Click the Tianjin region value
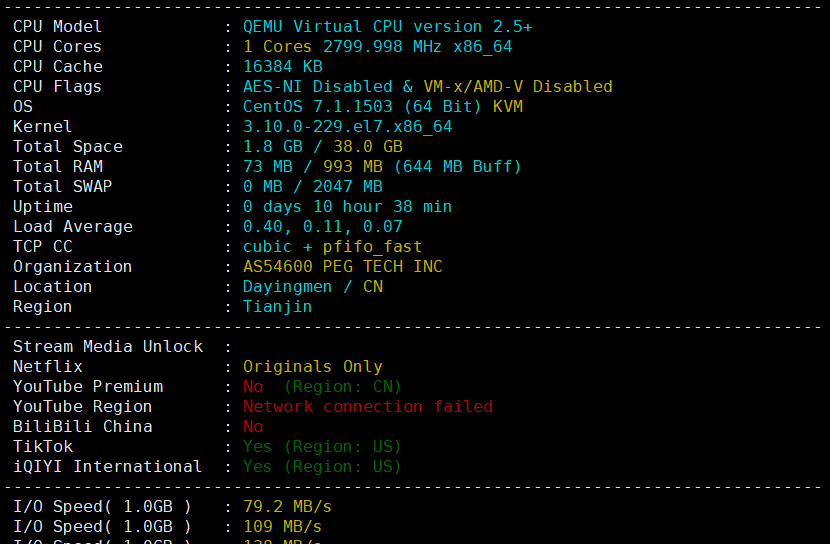The image size is (830, 544). click(277, 307)
